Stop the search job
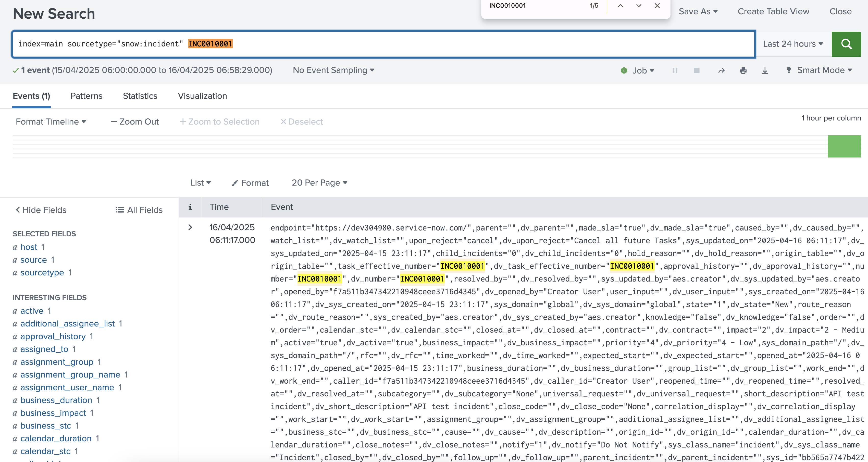This screenshot has width=868, height=462. tap(697, 70)
